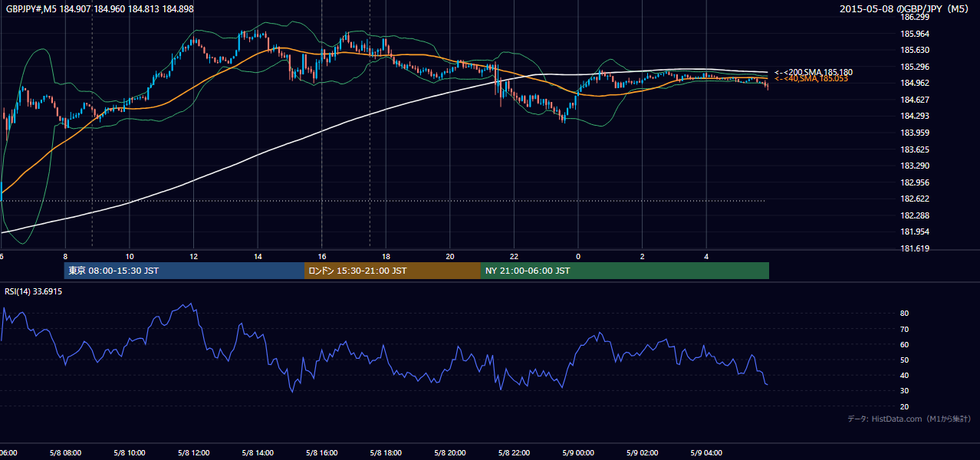Click the 200 SMA 185.180 line label
This screenshot has width=980, height=460.
813,72
